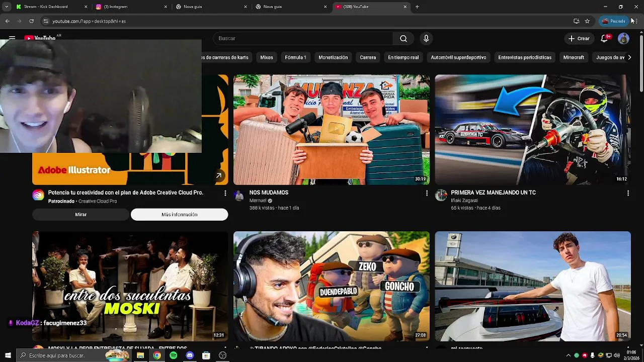Close the YouTube browser tab
Viewport: 644px width, 362px height.
point(405,7)
